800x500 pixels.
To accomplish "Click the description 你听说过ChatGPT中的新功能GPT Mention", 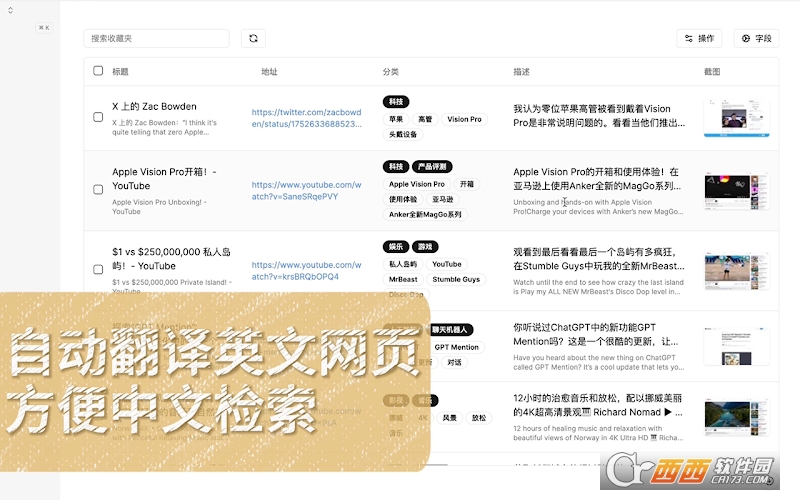I will 596,334.
